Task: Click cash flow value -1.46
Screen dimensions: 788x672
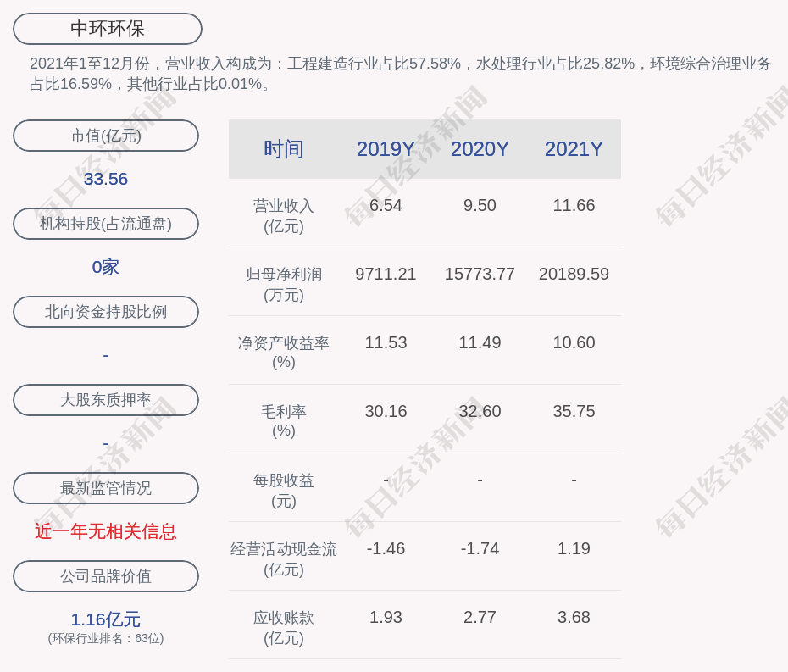Action: [x=386, y=548]
